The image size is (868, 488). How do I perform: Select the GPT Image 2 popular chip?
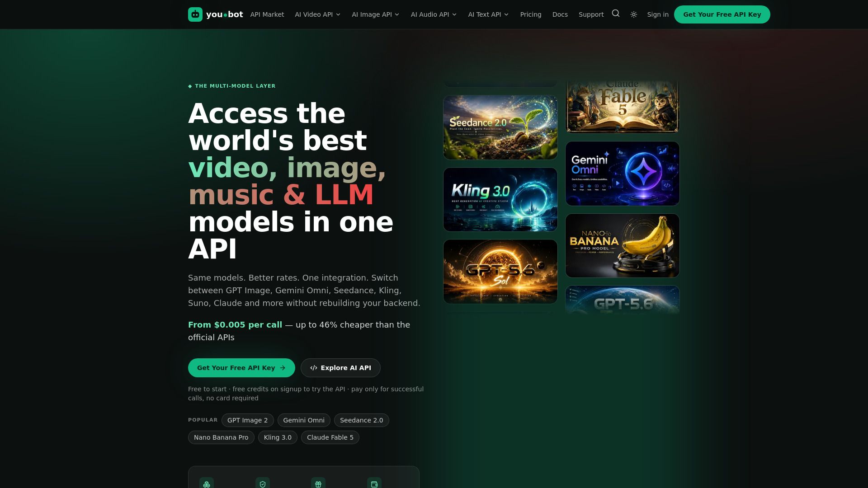click(x=248, y=420)
